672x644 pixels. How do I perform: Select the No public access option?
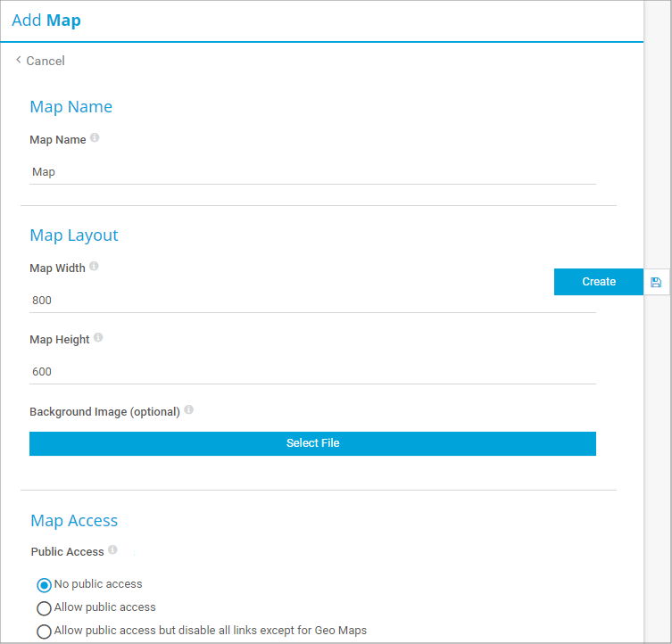pyautogui.click(x=44, y=585)
